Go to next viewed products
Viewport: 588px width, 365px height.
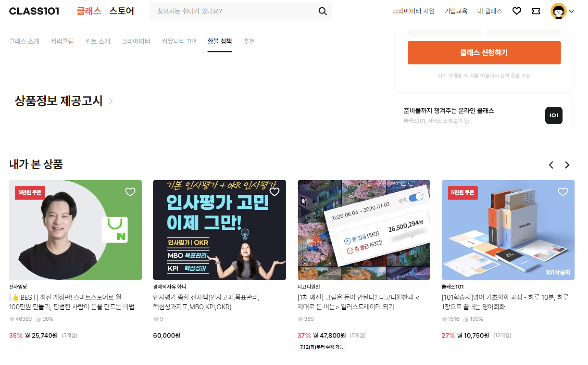click(567, 165)
